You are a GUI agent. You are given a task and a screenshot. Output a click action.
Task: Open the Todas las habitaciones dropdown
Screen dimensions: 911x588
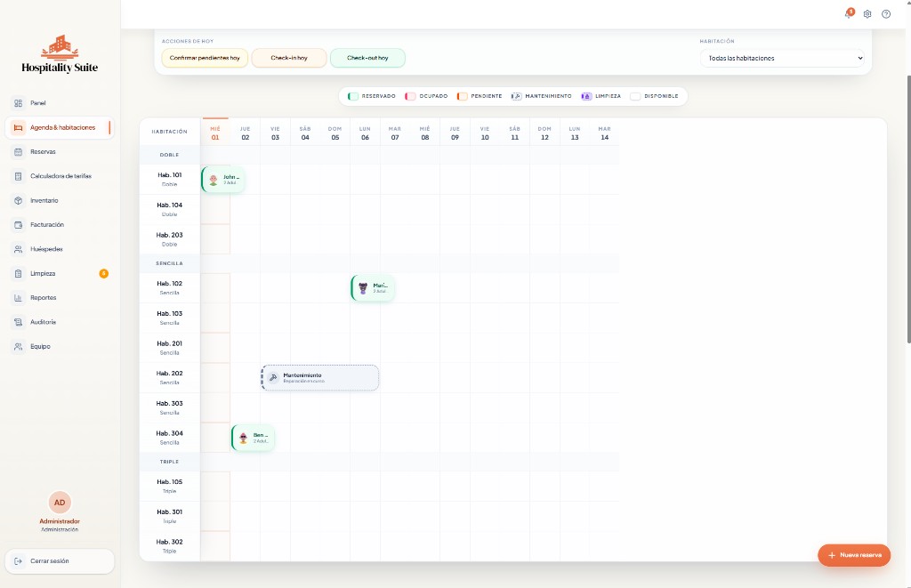pyautogui.click(x=782, y=58)
